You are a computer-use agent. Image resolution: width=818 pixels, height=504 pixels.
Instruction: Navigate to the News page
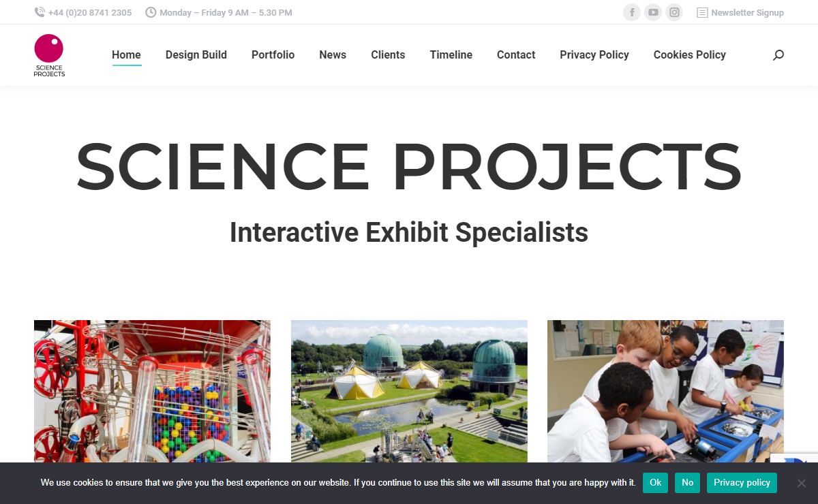[333, 55]
